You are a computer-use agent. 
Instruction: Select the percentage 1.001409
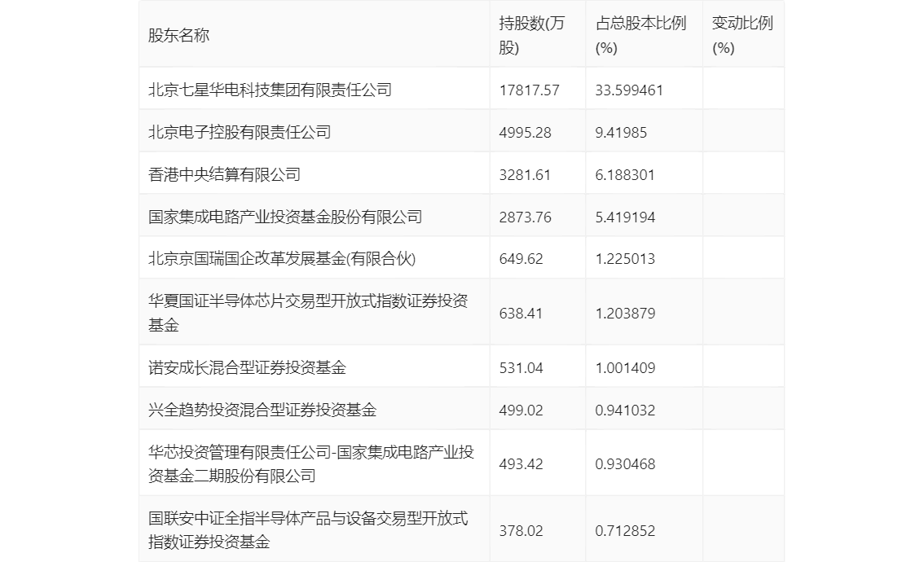pos(625,368)
